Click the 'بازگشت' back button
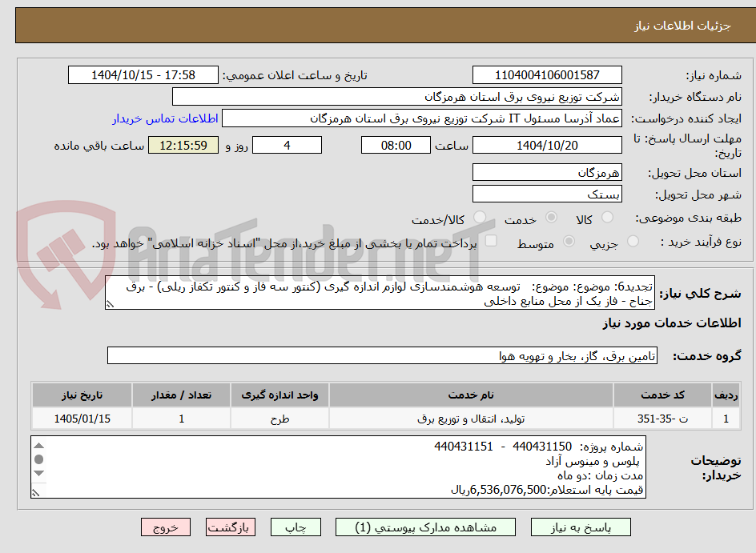The width and height of the screenshot is (756, 553). click(x=230, y=527)
